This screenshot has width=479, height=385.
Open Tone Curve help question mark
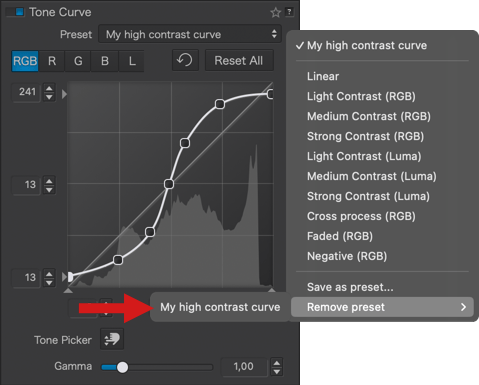tap(289, 12)
